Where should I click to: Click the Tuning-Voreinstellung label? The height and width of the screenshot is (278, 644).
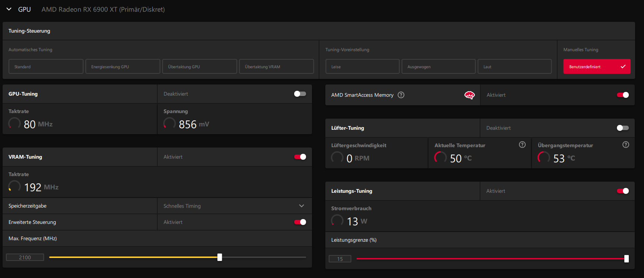(347, 50)
